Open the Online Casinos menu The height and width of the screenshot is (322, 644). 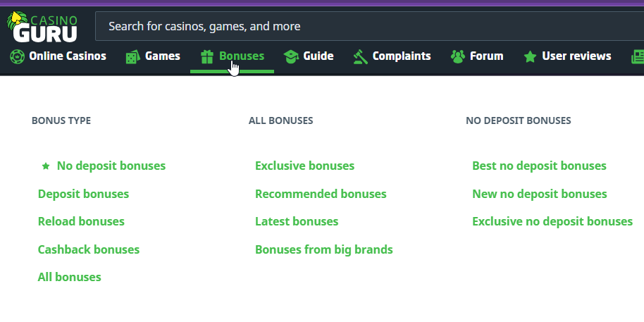coord(68,56)
